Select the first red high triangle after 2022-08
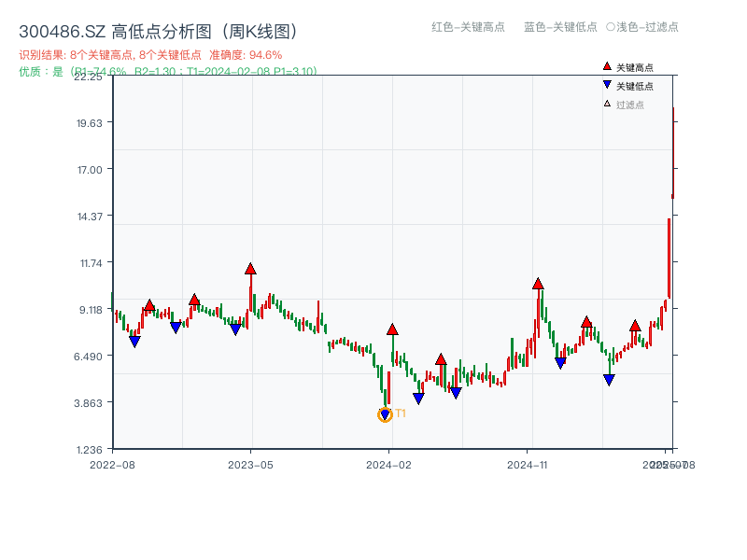747x560 pixels. [149, 305]
